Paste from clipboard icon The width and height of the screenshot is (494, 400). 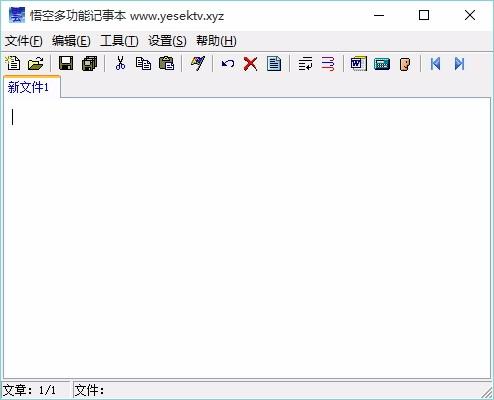point(166,63)
